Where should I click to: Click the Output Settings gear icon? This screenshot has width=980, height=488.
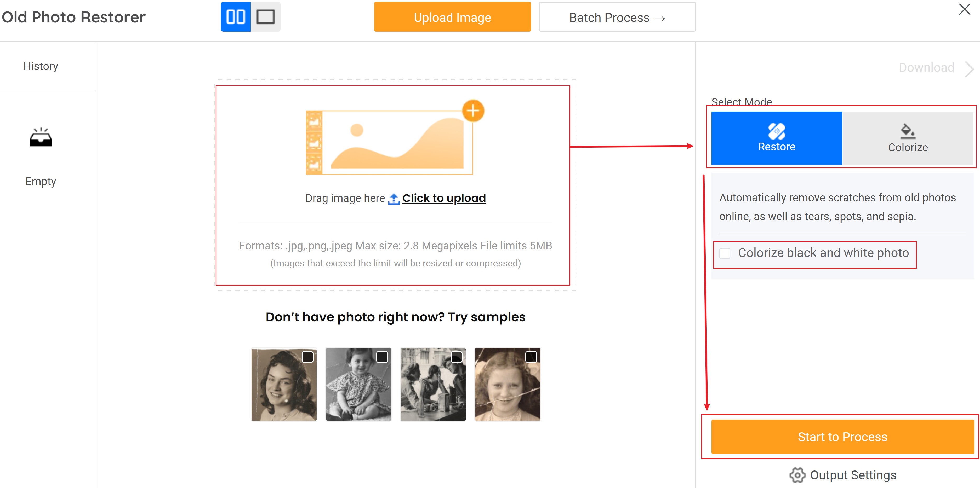point(797,475)
